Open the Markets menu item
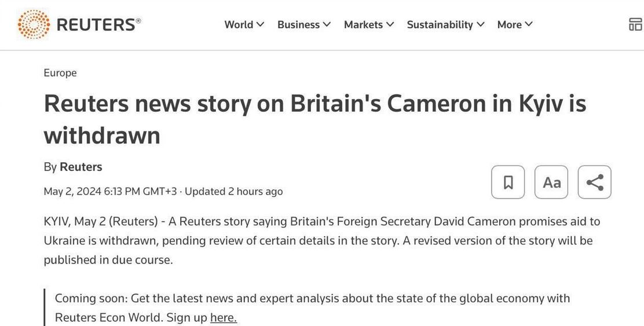This screenshot has width=644, height=326. point(363,24)
